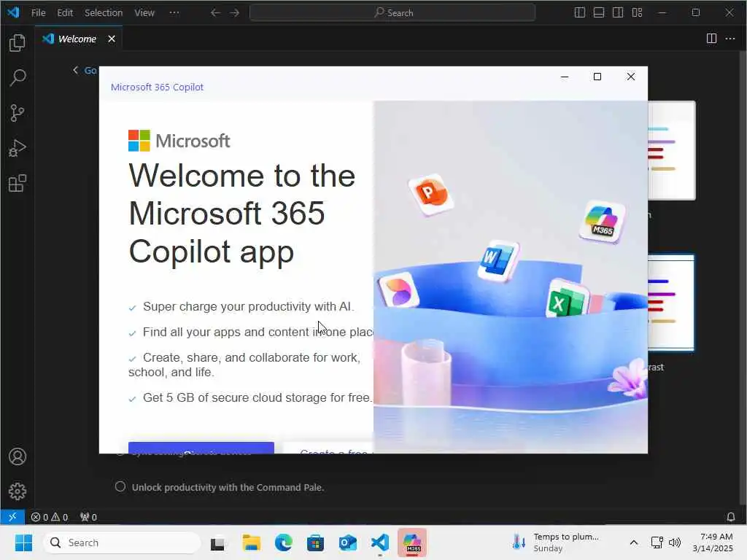Click the PowerPoint icon in Copilot artwork

[x=431, y=194]
